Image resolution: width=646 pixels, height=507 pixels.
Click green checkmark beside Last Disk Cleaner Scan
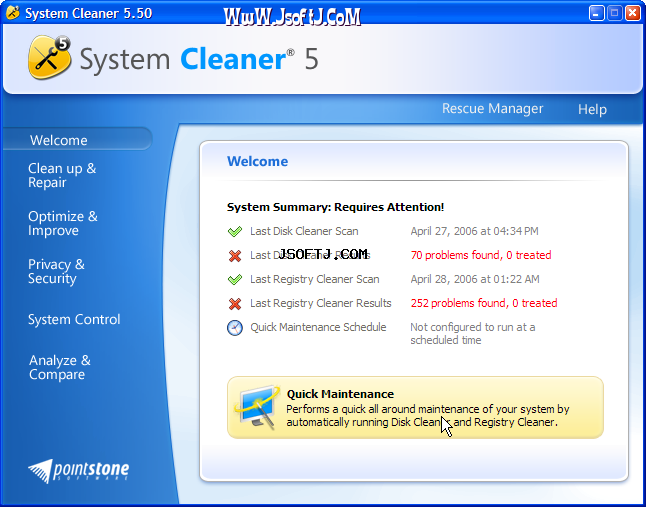pos(235,231)
